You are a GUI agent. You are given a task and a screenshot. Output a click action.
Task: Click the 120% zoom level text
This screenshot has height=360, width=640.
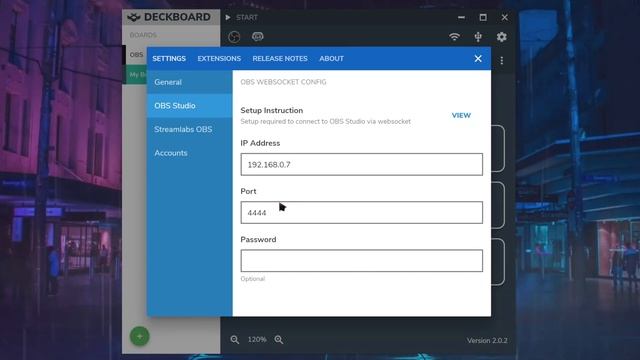257,340
